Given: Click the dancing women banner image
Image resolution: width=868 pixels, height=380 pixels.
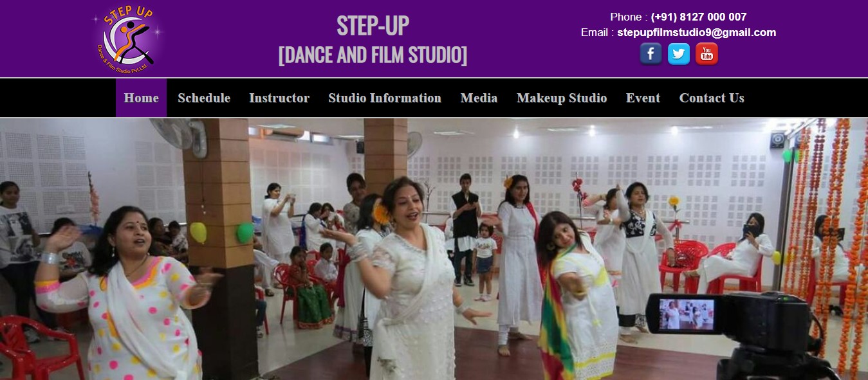Looking at the screenshot, I should pos(434,249).
